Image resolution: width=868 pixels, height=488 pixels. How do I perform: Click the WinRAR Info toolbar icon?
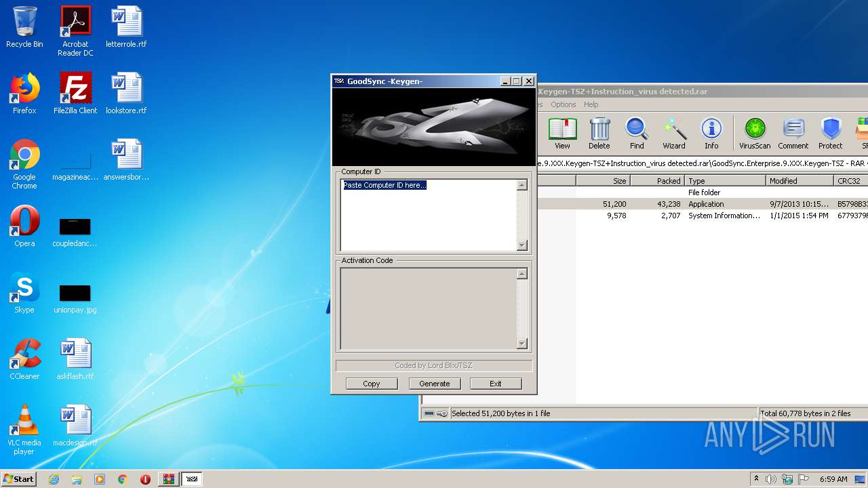pos(711,134)
